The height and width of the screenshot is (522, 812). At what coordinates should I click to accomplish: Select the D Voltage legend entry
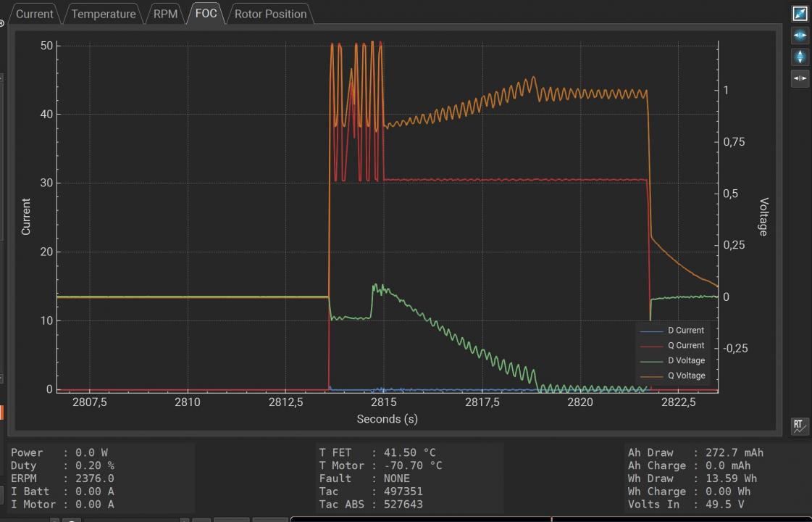click(685, 360)
